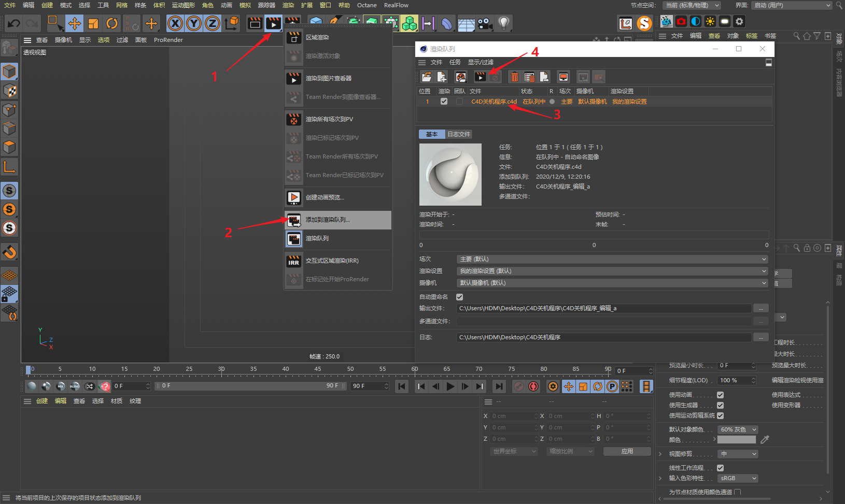The height and width of the screenshot is (504, 845).
Task: Select 区域渲染 from render menu
Action: [x=338, y=37]
